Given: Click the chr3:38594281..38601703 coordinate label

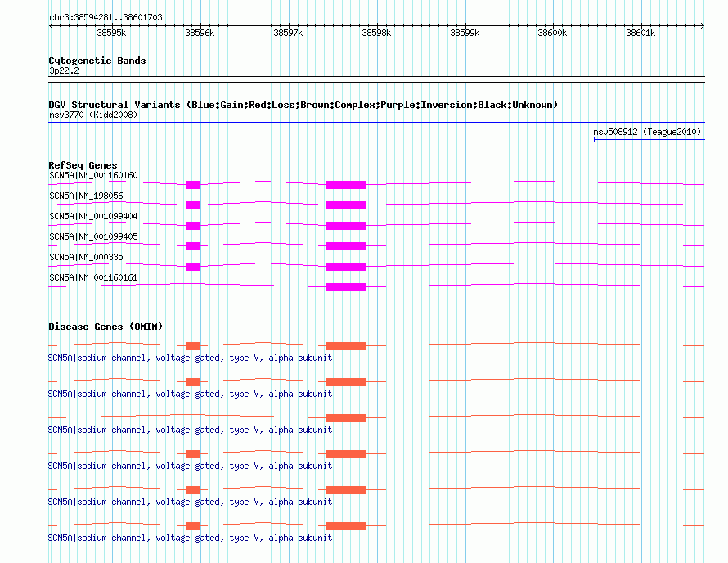Looking at the screenshot, I should point(106,17).
